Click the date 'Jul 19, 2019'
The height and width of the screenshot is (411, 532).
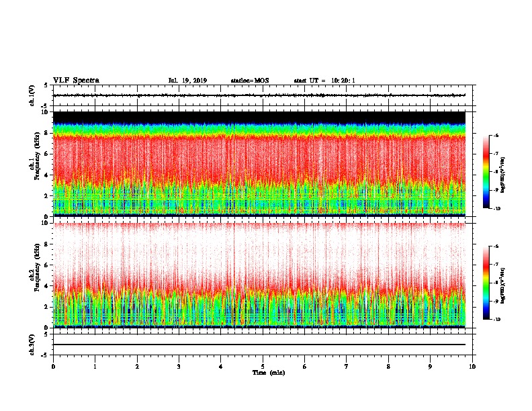[187, 81]
